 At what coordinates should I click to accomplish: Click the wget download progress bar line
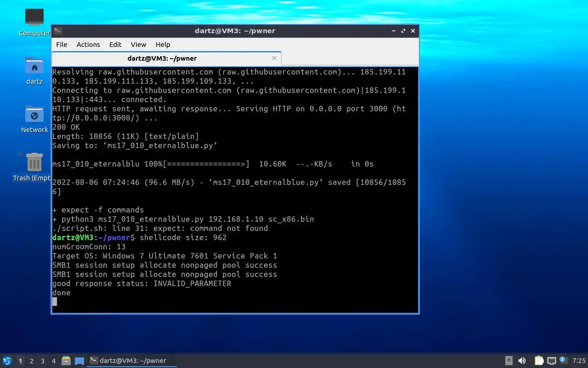[x=213, y=164]
